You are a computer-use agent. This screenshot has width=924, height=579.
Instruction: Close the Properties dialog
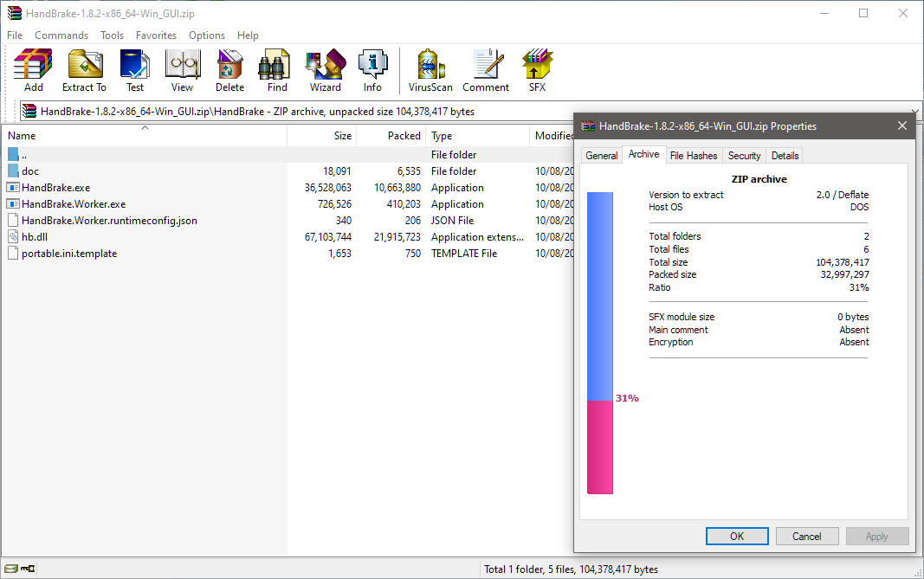click(x=902, y=126)
